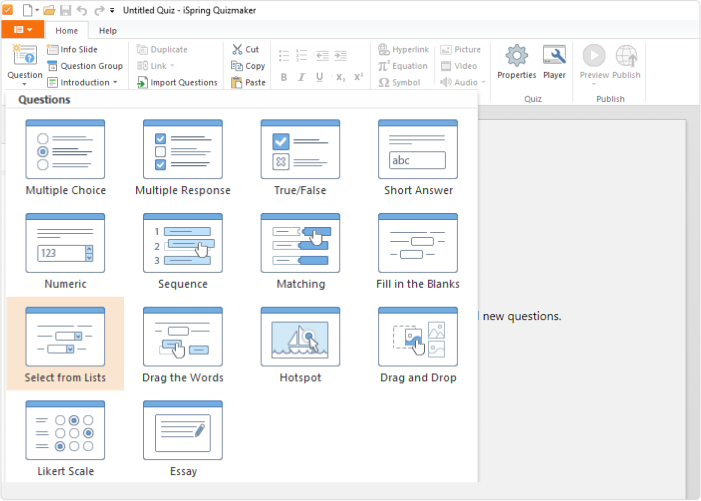The image size is (701, 501).
Task: Click the Publish globe icon
Action: [626, 57]
